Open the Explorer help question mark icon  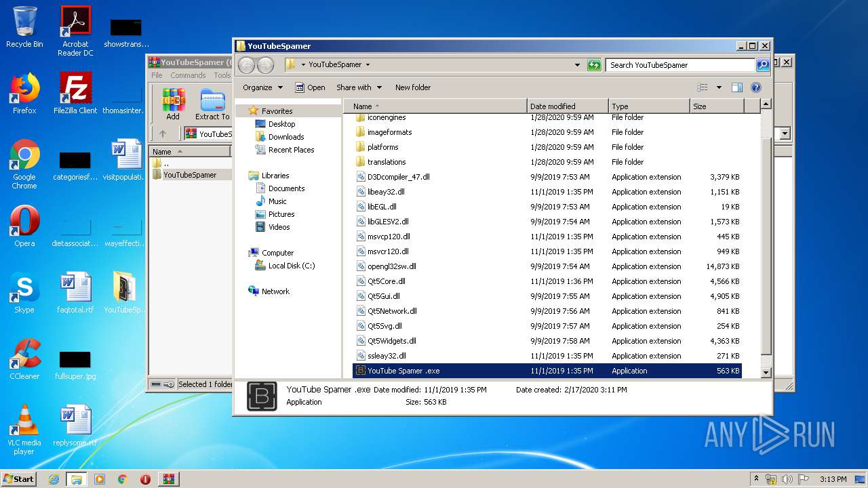coord(756,87)
